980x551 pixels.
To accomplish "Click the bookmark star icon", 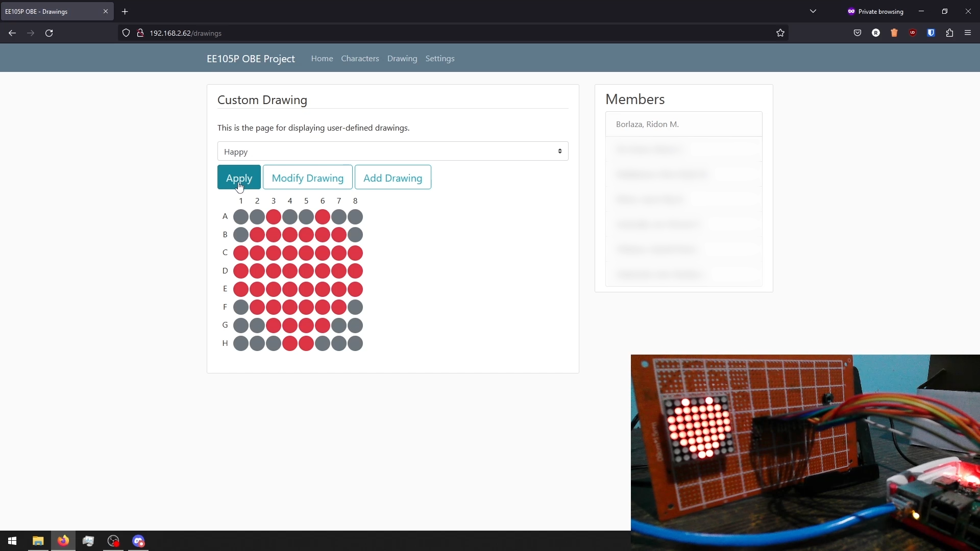I will tap(780, 33).
